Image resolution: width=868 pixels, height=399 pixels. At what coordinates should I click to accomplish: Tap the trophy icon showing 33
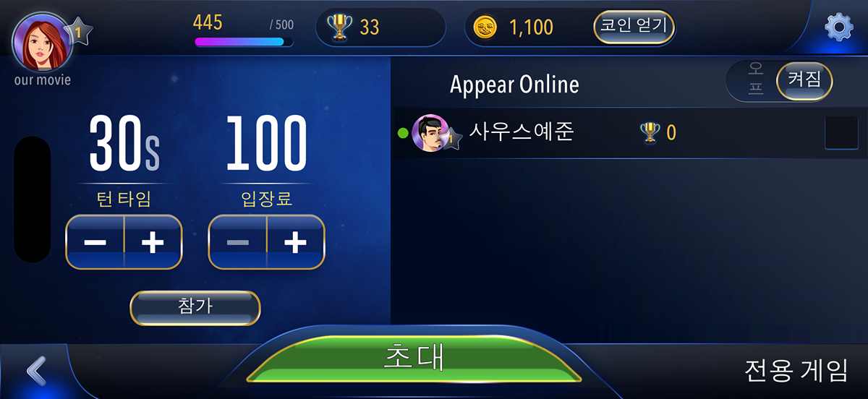[339, 27]
